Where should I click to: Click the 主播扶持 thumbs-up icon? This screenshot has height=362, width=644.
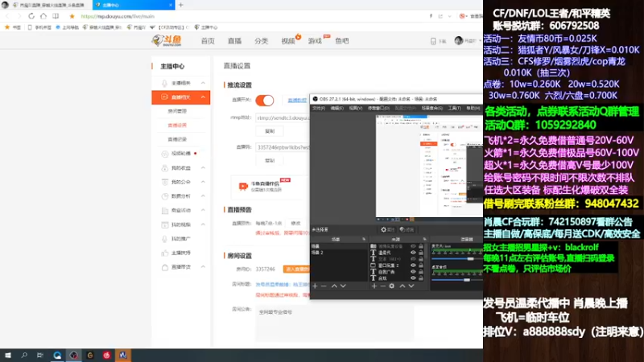165,253
